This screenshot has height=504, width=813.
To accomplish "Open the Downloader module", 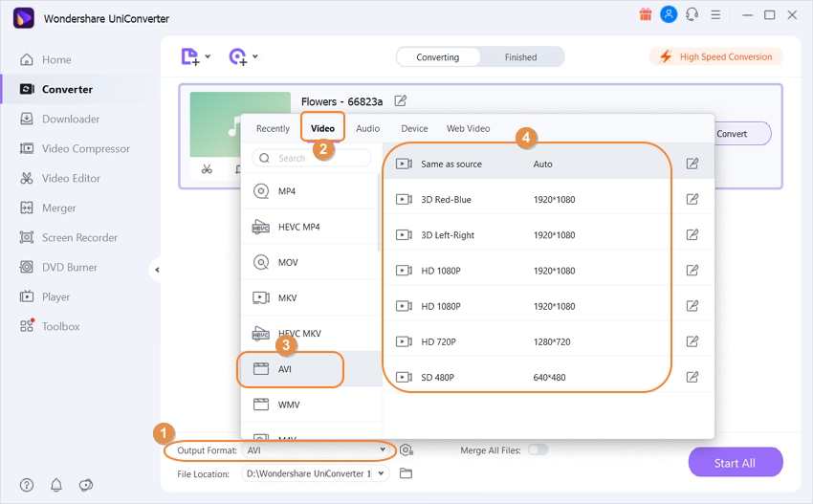I will (59, 119).
